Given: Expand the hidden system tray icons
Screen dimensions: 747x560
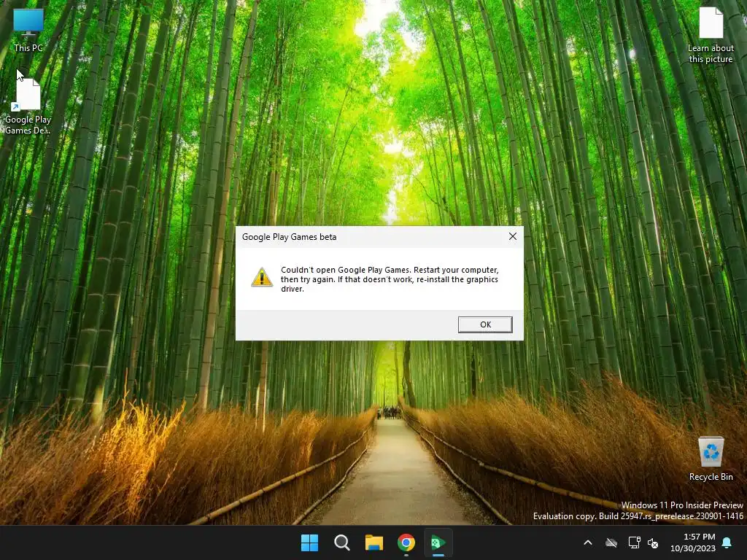Looking at the screenshot, I should click(x=588, y=542).
